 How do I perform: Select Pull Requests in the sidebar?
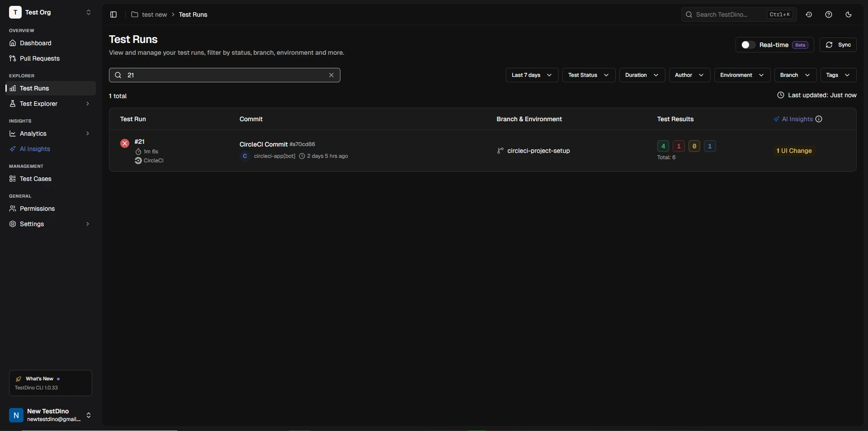coord(40,58)
